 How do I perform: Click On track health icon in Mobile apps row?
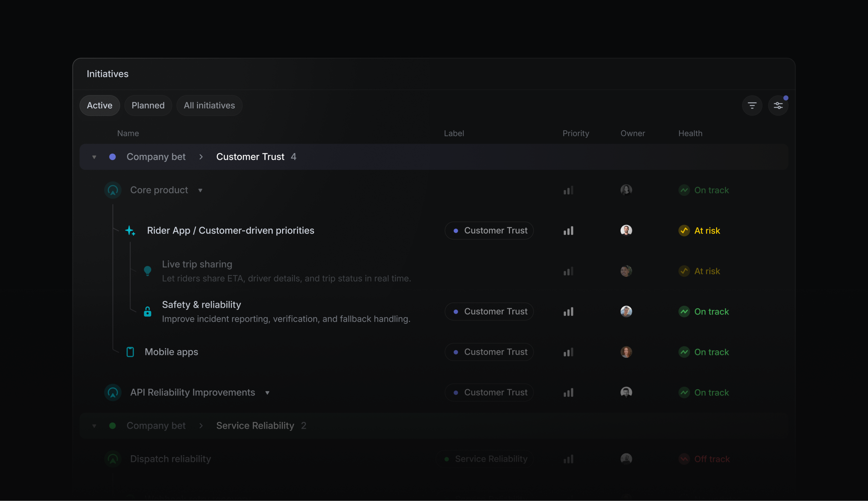pyautogui.click(x=684, y=352)
